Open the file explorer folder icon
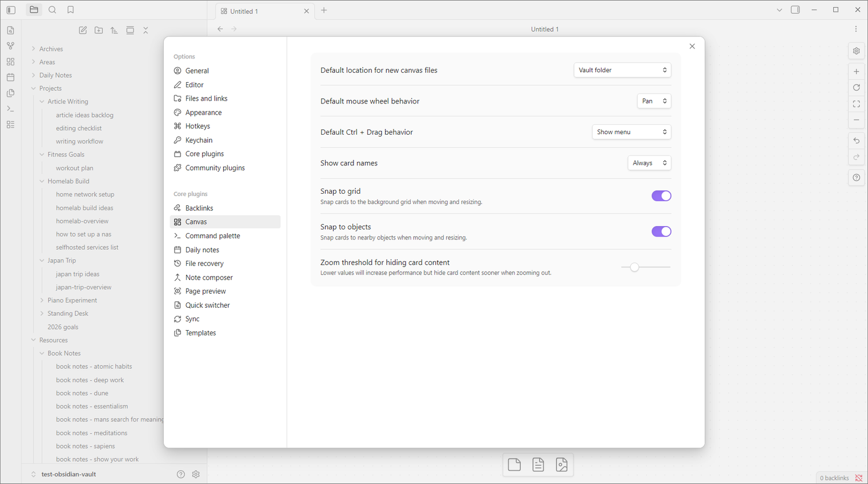 (x=34, y=10)
